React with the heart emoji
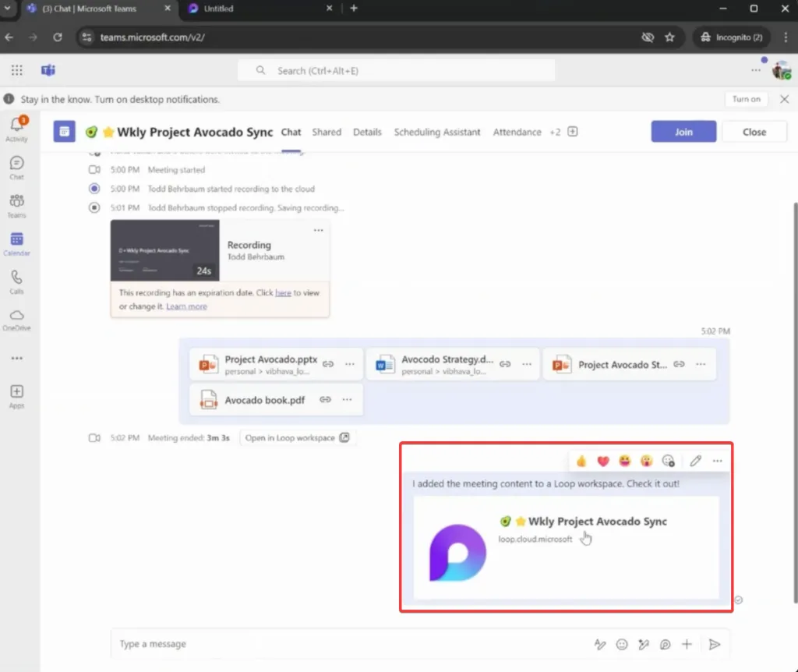 click(602, 461)
